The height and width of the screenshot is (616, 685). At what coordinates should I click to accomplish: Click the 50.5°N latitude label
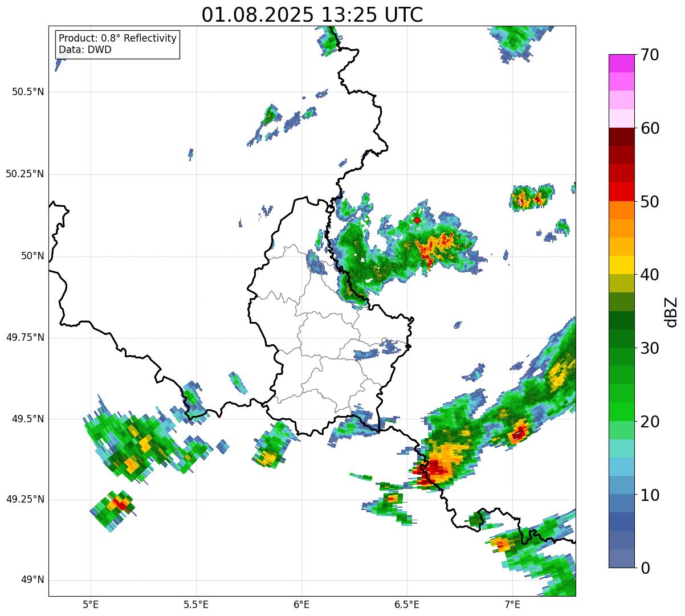tap(28, 92)
